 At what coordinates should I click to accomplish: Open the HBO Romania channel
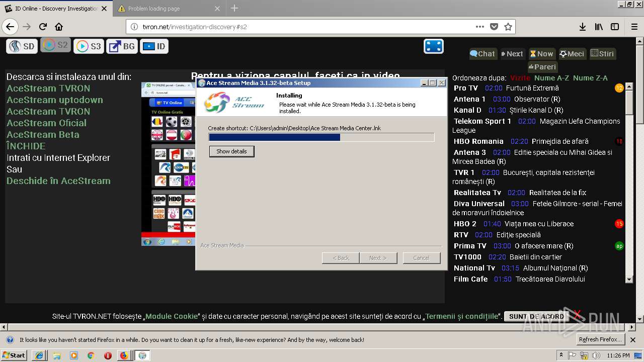[478, 141]
